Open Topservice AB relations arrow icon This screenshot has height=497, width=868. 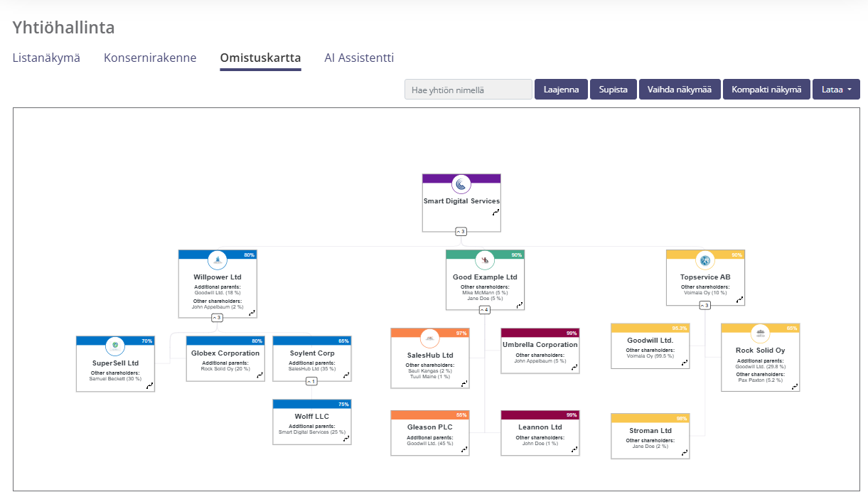coord(740,300)
